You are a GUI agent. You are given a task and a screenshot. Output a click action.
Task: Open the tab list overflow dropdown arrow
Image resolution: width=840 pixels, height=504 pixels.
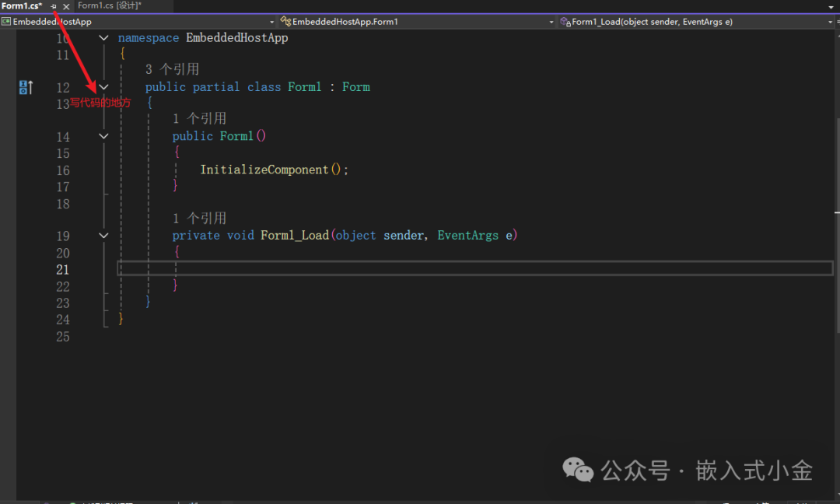[831, 7]
